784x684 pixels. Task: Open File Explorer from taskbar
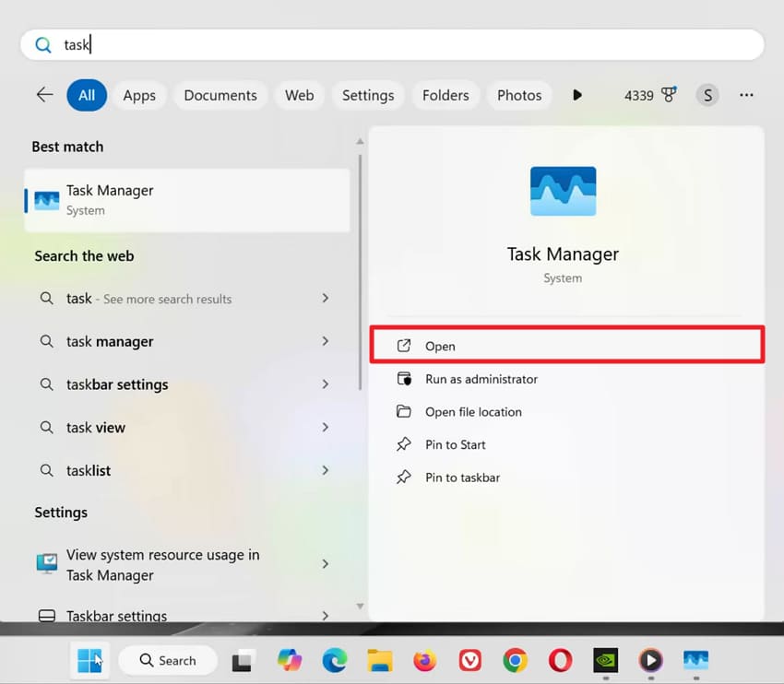coord(379,660)
